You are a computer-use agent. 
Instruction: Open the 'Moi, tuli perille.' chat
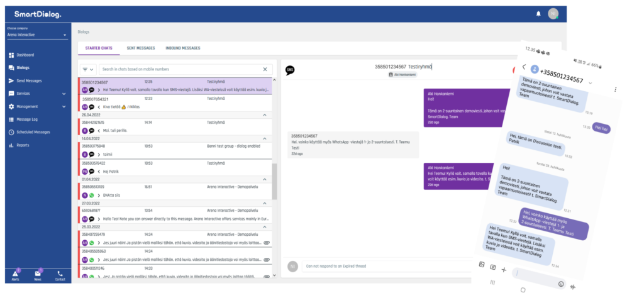pos(175,127)
